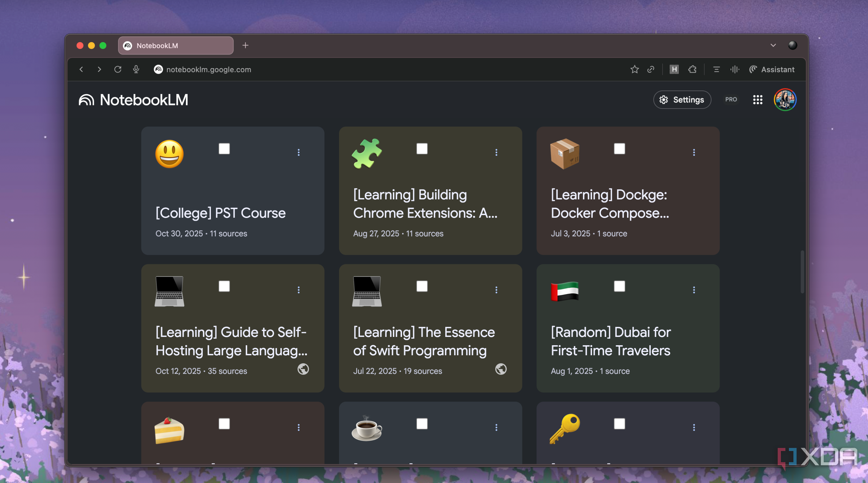This screenshot has height=483, width=868.
Task: Open the more options menu for Swift Programming notebook
Action: coord(496,290)
